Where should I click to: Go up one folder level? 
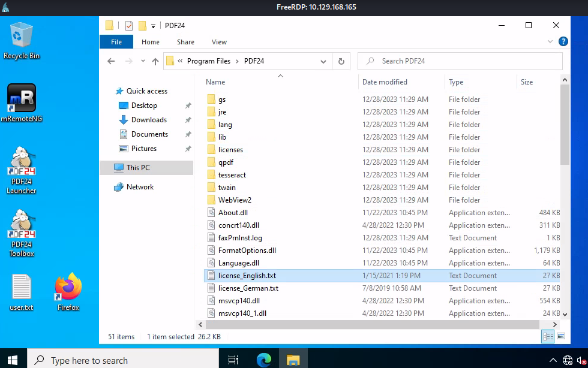(155, 61)
